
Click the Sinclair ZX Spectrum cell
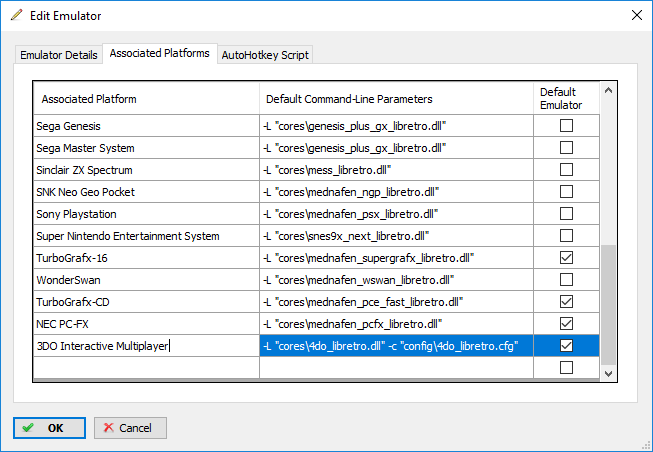[146, 170]
